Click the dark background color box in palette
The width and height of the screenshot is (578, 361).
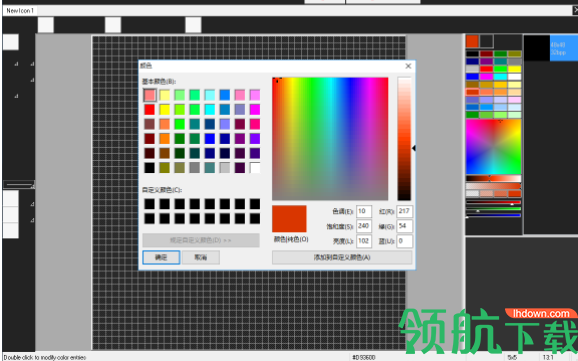(487, 41)
